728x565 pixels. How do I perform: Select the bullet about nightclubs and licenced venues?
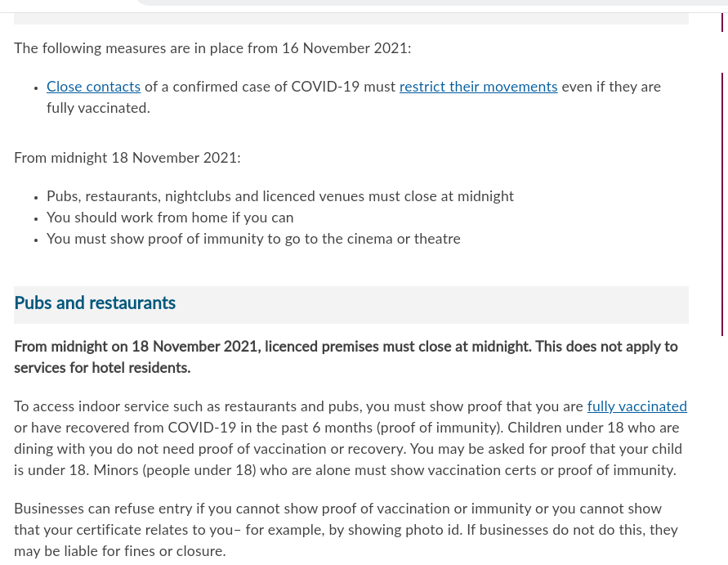[x=280, y=197]
